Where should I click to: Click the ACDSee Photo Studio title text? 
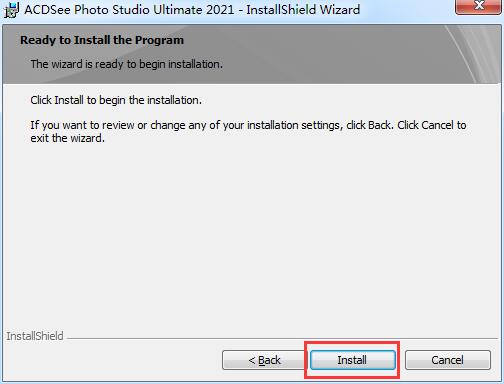tap(129, 9)
